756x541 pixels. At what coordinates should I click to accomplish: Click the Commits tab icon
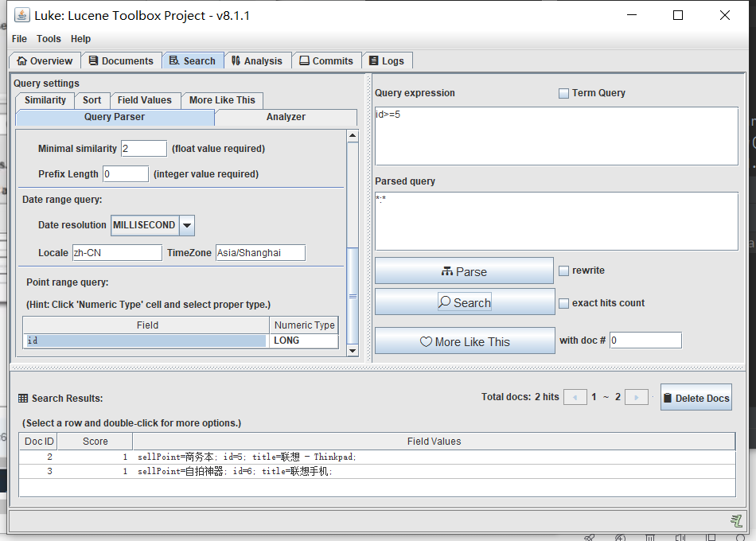[x=304, y=60]
